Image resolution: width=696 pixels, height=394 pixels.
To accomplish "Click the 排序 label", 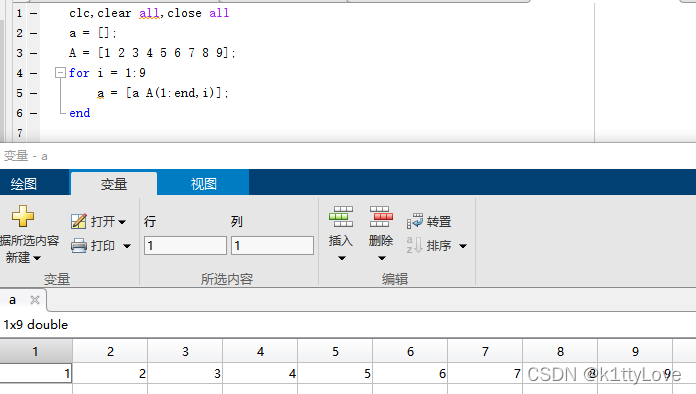I will (x=439, y=246).
